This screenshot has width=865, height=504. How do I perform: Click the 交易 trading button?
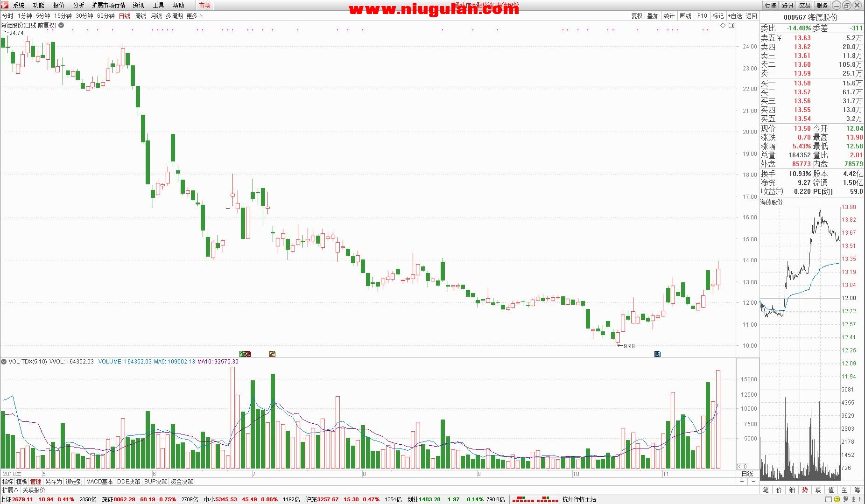(x=805, y=5)
